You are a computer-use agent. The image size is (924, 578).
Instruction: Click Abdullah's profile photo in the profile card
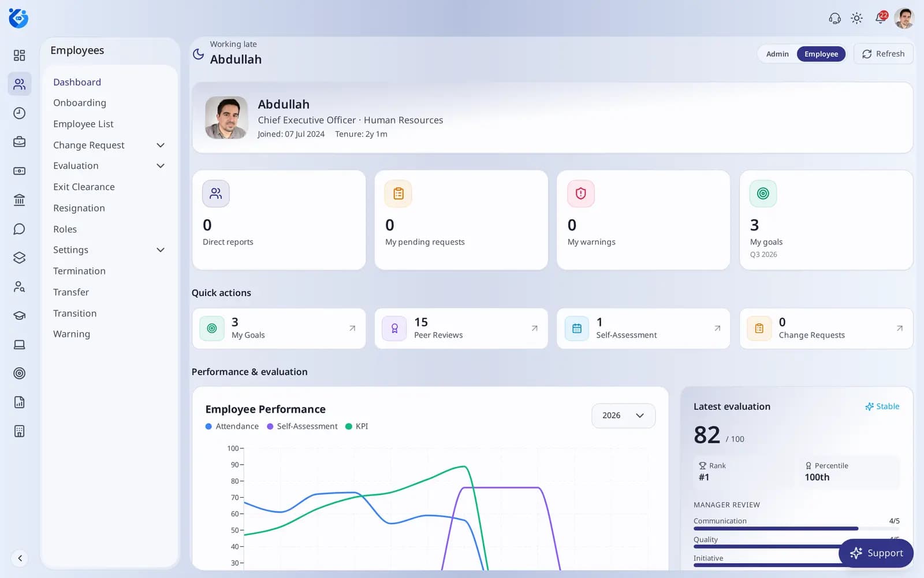226,117
